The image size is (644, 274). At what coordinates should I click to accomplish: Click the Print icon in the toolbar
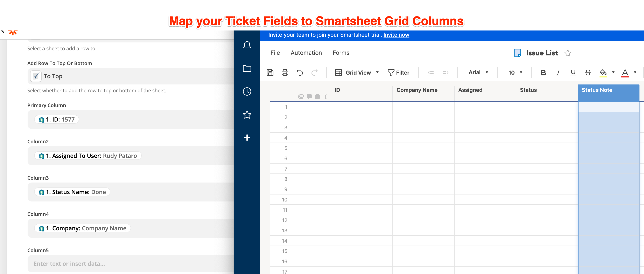285,73
